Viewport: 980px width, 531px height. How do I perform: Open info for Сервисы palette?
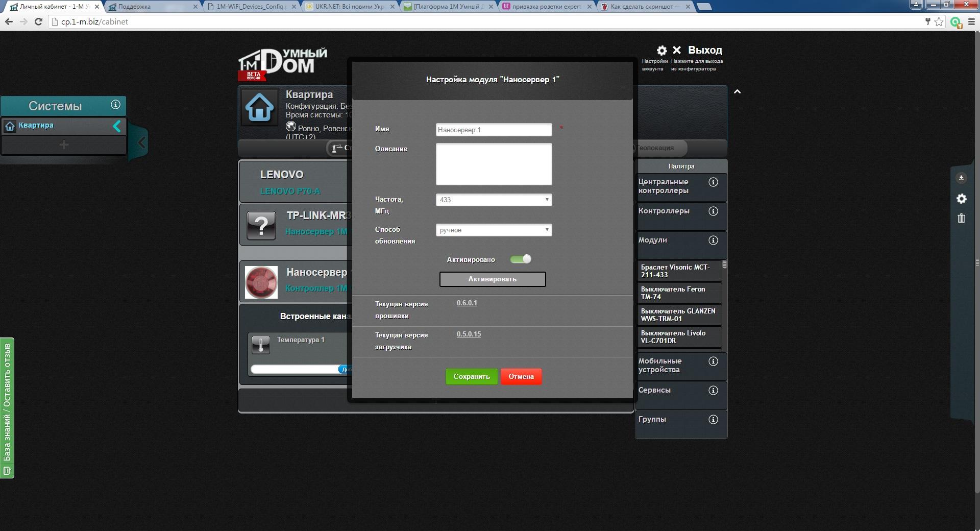pyautogui.click(x=714, y=391)
